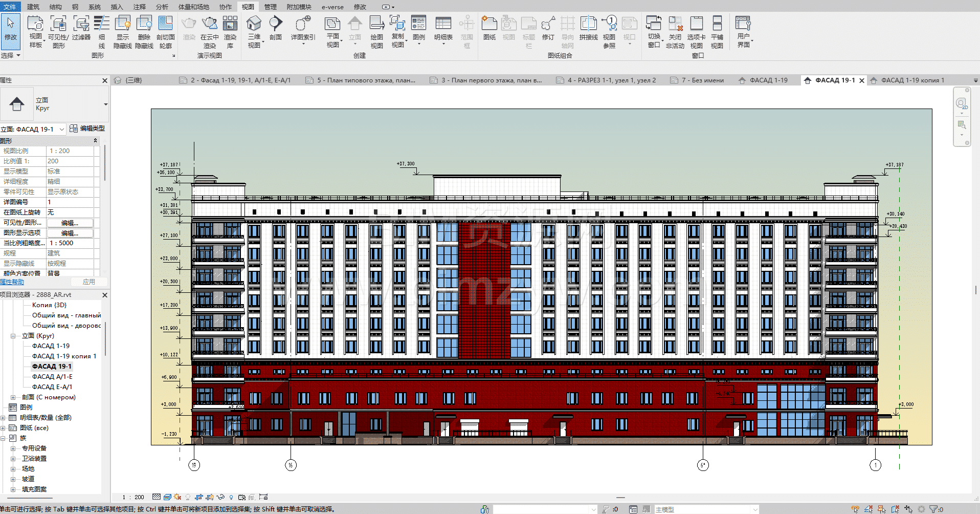Image resolution: width=980 pixels, height=514 pixels.
Task: Expand the 专用设备 family node
Action: (13, 448)
